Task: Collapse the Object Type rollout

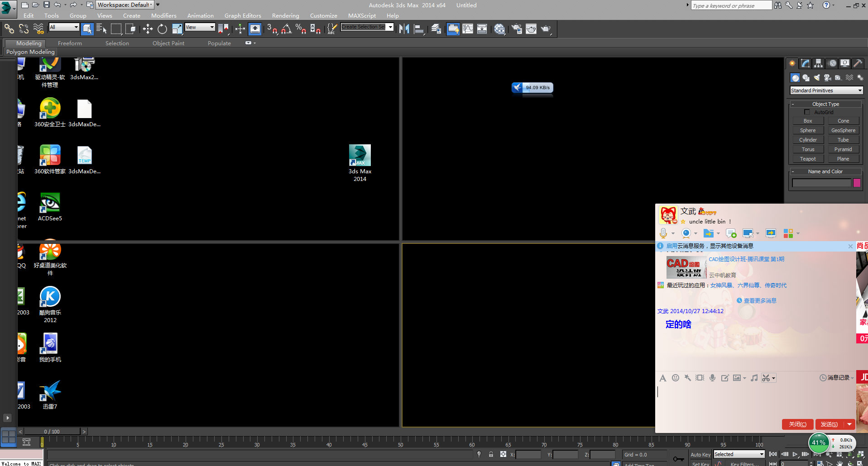Action: tap(825, 104)
